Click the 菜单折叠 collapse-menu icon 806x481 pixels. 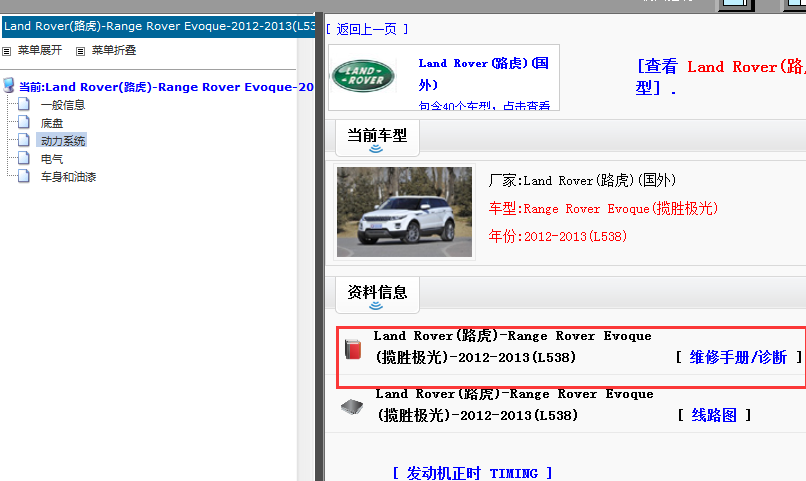click(80, 51)
